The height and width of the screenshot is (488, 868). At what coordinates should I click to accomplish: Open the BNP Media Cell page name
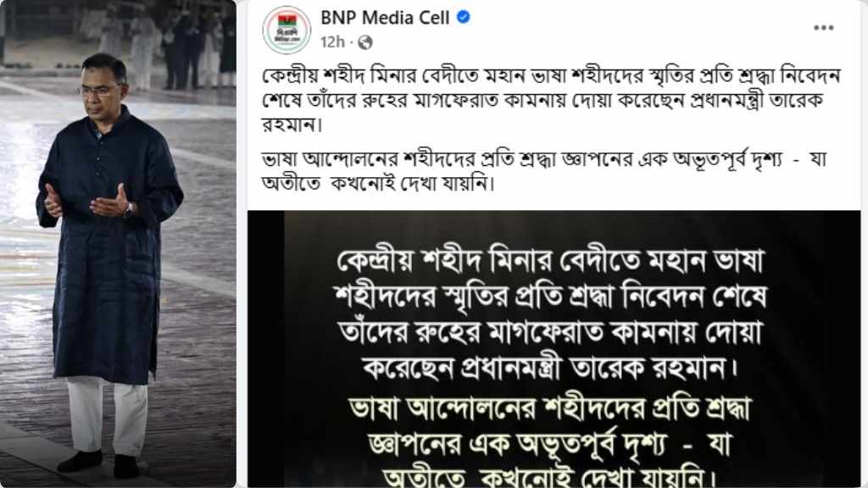(385, 18)
